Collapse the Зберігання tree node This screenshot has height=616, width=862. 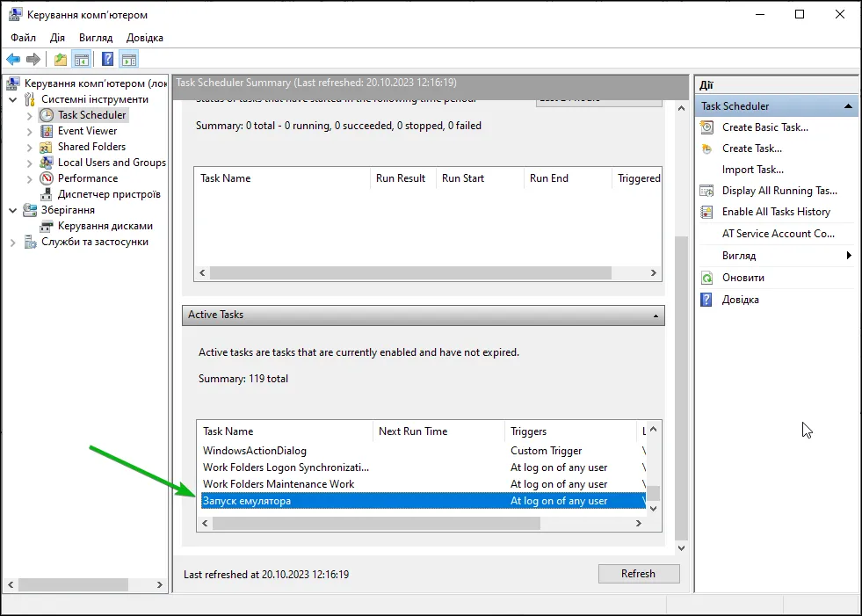12,210
